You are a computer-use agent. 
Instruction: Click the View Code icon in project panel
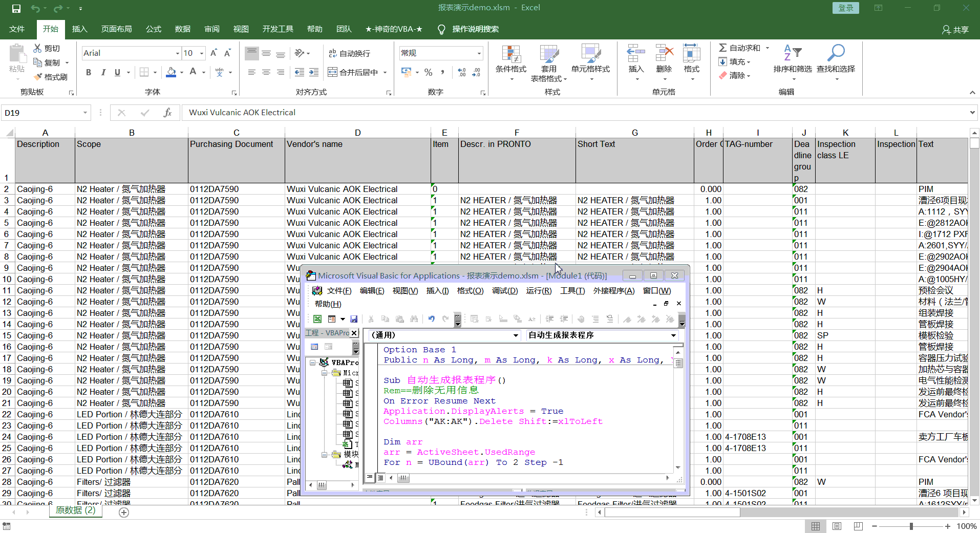coord(314,347)
